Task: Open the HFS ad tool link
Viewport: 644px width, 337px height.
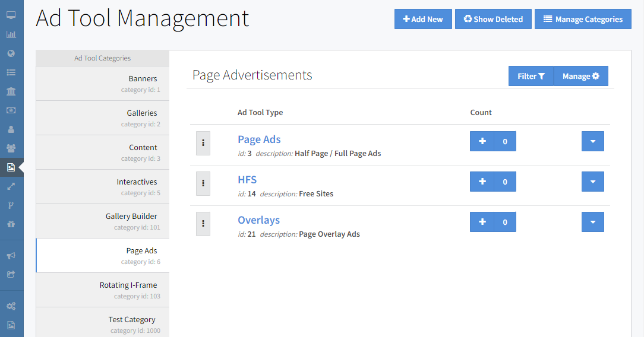Action: (x=247, y=180)
